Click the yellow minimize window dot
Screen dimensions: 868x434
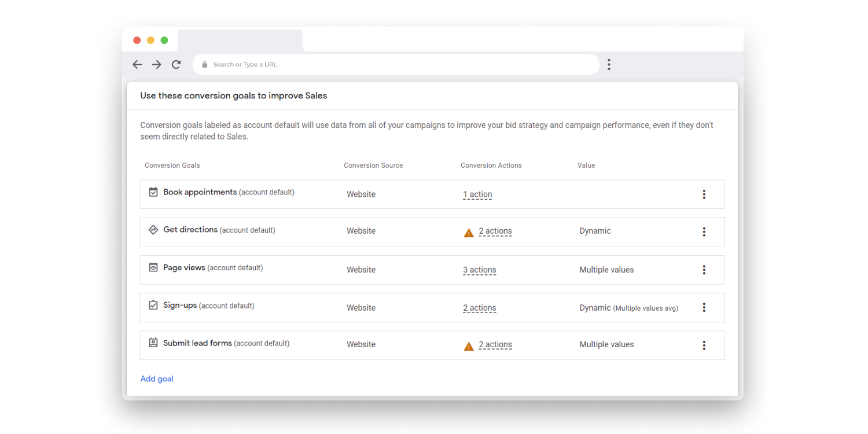click(150, 41)
